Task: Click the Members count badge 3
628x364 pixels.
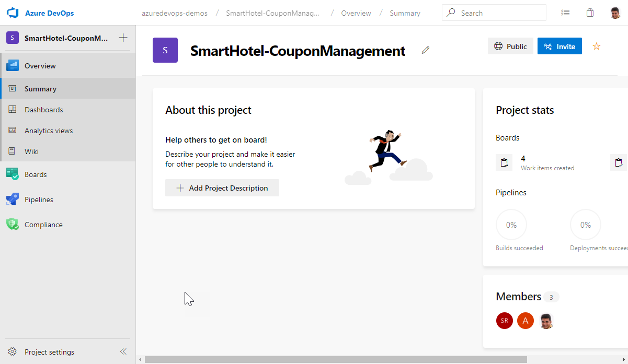Action: [x=552, y=297]
